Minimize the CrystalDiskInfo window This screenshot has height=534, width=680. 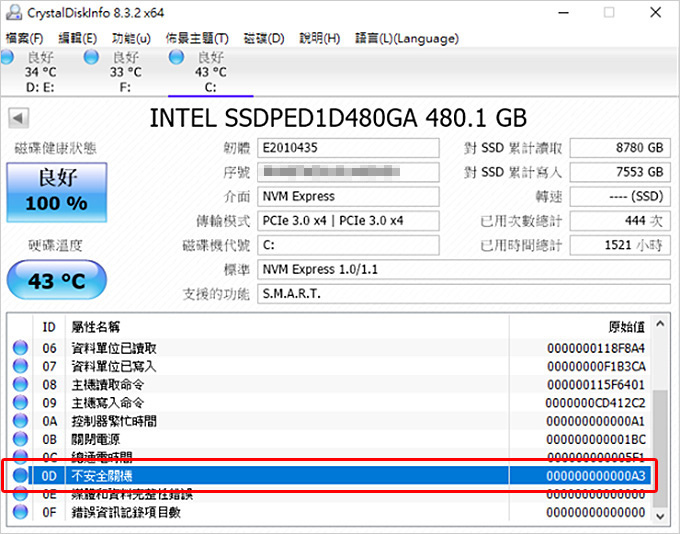(x=563, y=13)
